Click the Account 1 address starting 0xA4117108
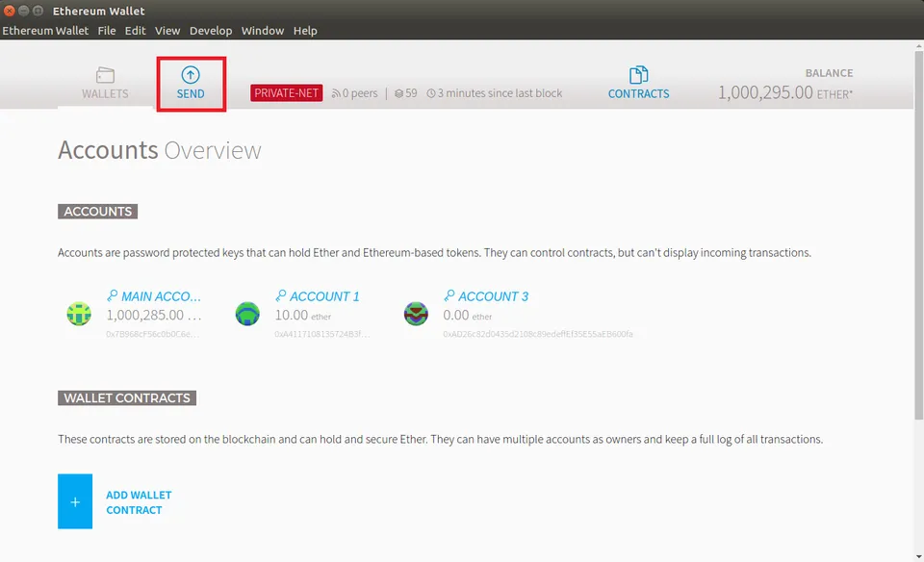The height and width of the screenshot is (562, 924). coord(322,334)
